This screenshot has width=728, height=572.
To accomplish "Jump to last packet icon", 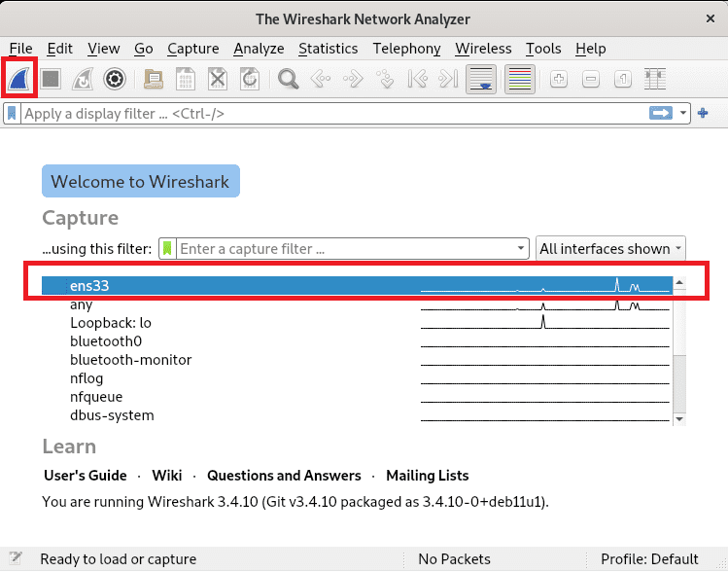I will [x=448, y=79].
